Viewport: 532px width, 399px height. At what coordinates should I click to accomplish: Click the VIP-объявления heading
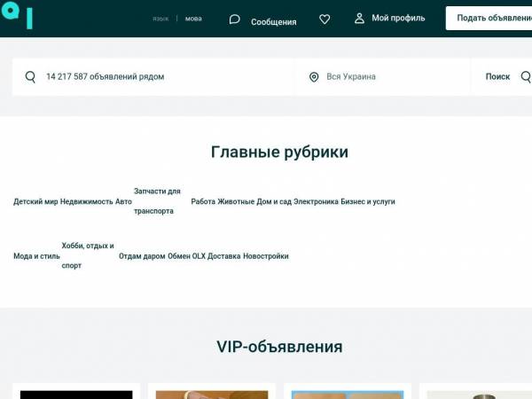279,347
